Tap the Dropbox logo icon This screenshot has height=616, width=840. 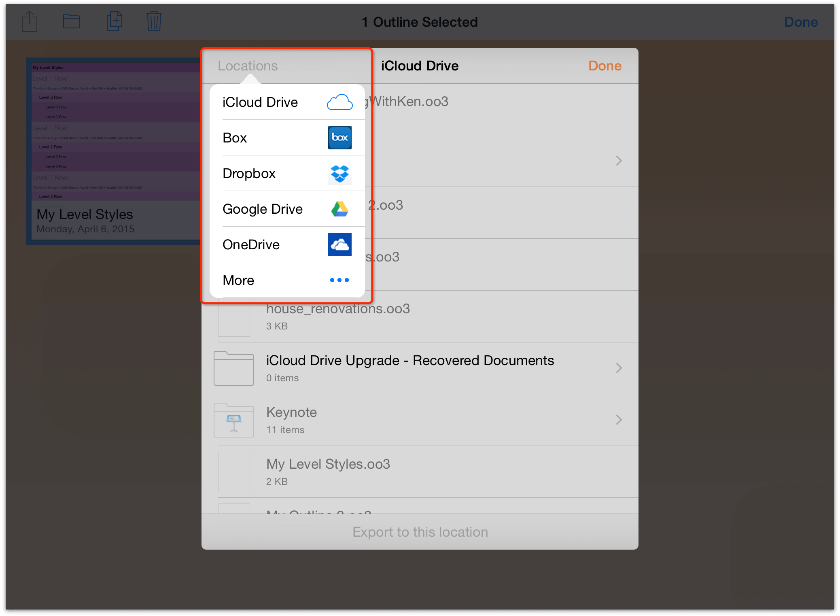point(339,174)
